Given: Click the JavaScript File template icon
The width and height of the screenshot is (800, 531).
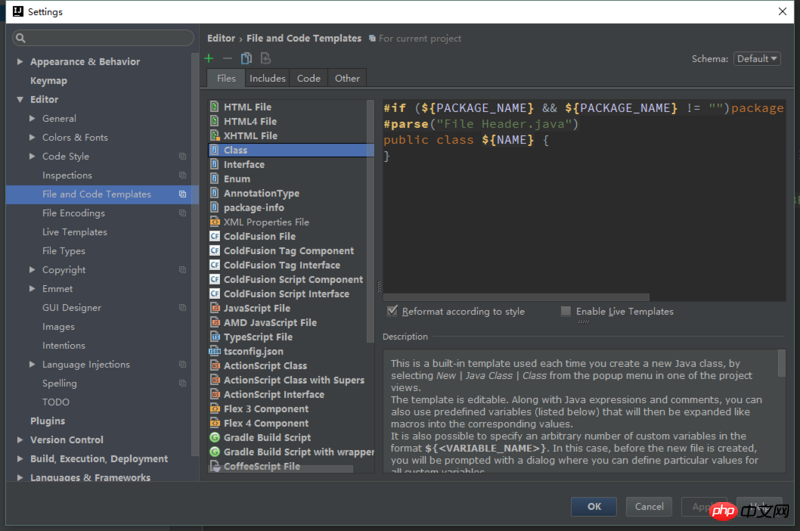Looking at the screenshot, I should pyautogui.click(x=215, y=309).
